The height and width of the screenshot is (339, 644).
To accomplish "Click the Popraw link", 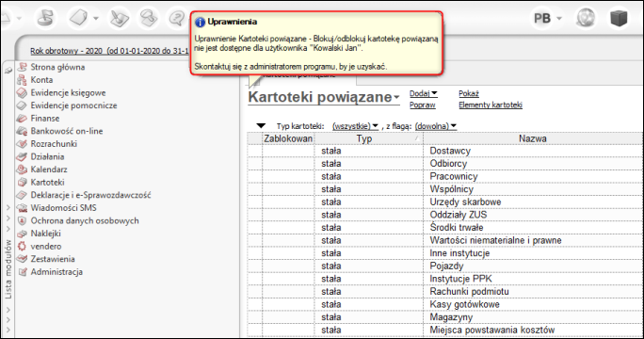I will coord(422,105).
